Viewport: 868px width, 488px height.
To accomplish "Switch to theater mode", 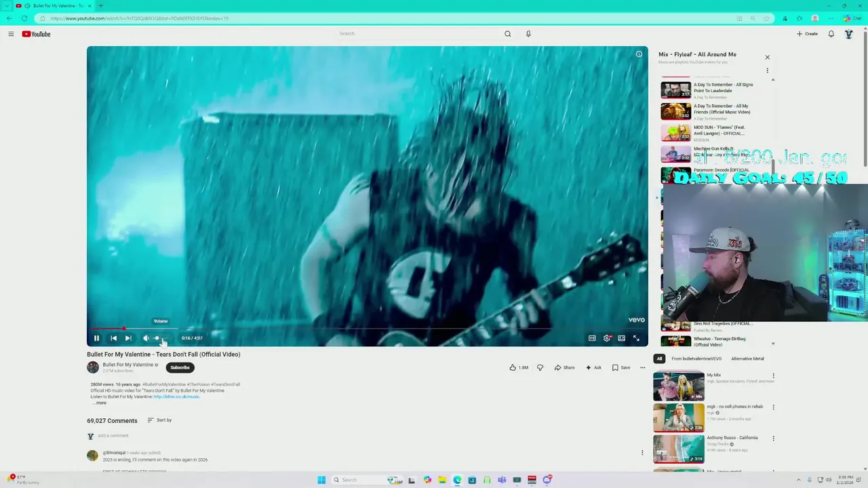I will click(621, 338).
